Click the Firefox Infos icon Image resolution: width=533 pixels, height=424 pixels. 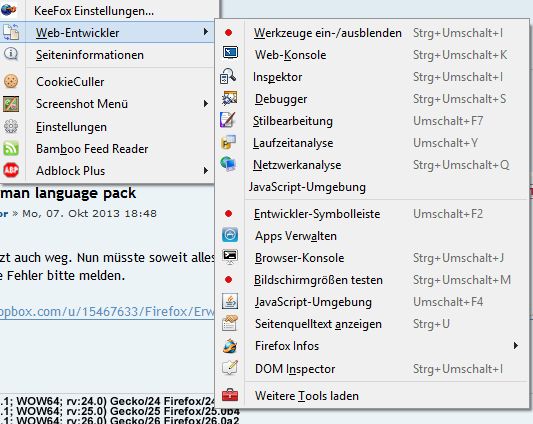230,346
